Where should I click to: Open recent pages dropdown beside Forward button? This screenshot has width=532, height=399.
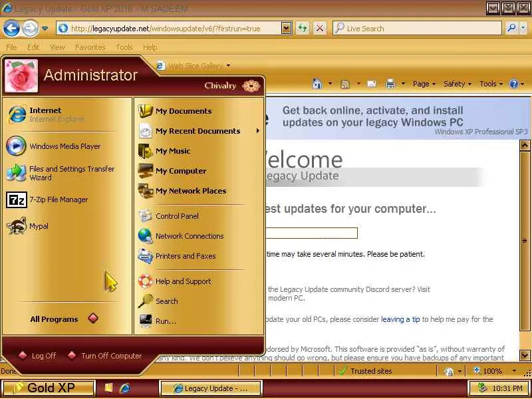(45, 29)
